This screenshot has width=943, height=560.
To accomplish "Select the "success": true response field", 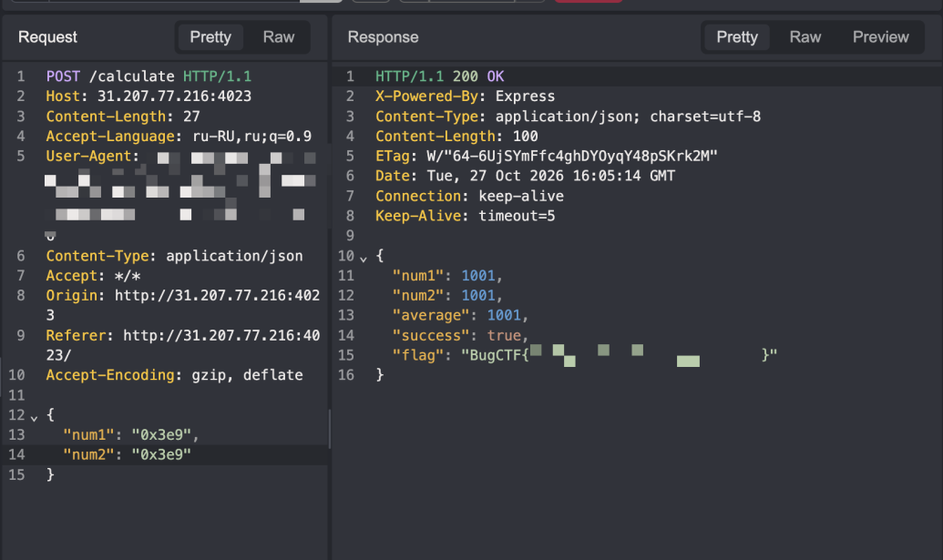I will [x=460, y=335].
